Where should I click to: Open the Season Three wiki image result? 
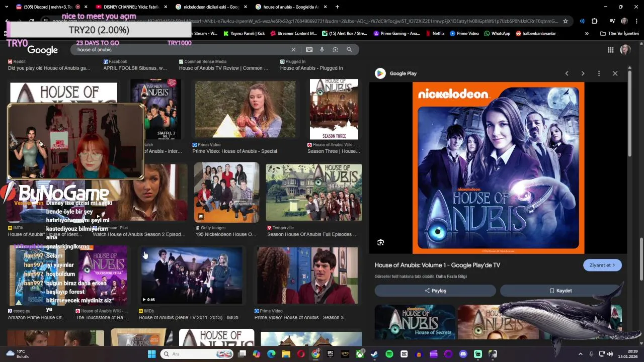click(x=334, y=109)
